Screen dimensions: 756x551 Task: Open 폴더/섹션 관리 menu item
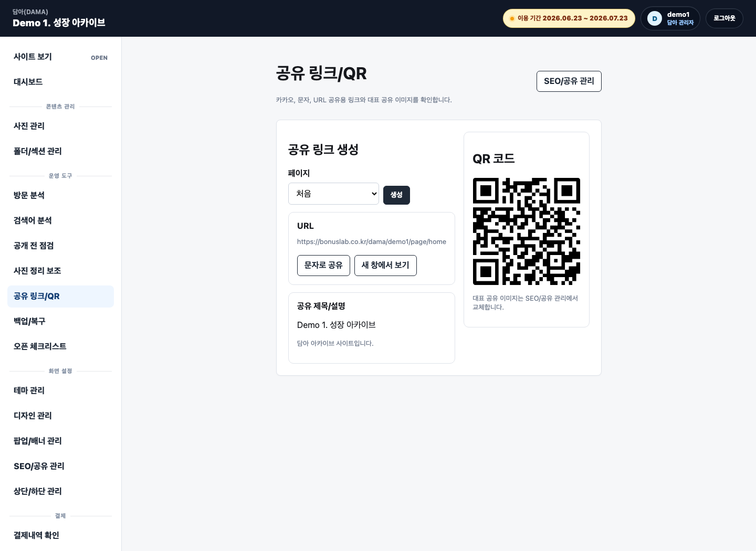[x=60, y=151]
